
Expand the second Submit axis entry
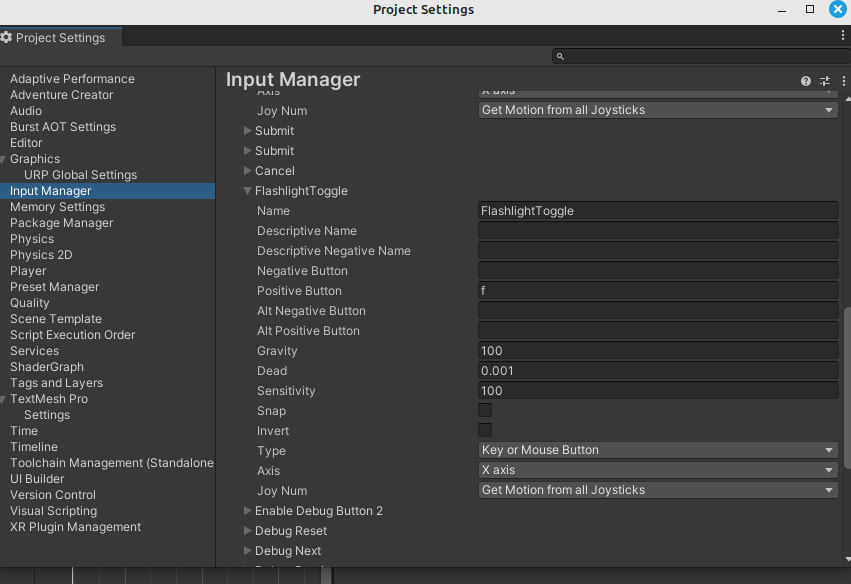tap(247, 151)
